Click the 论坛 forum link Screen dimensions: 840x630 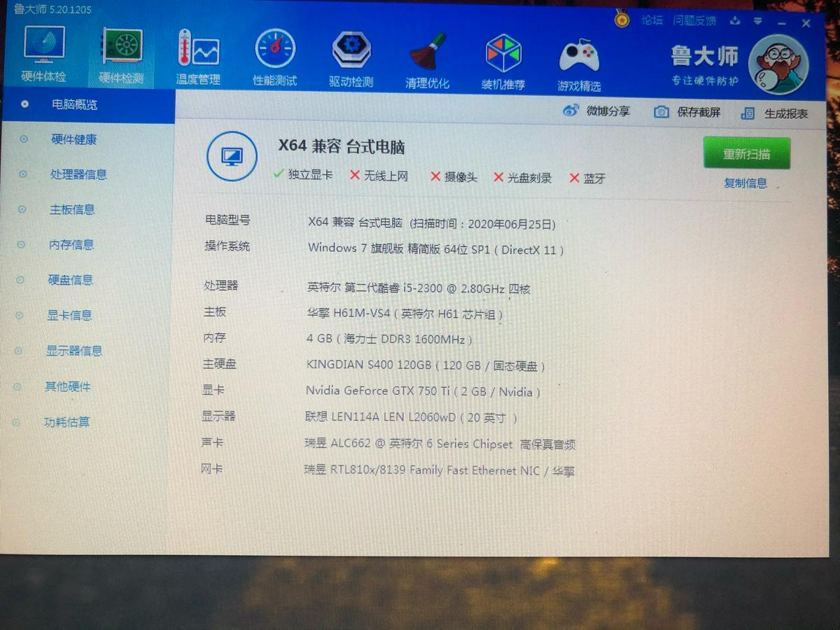coord(652,20)
